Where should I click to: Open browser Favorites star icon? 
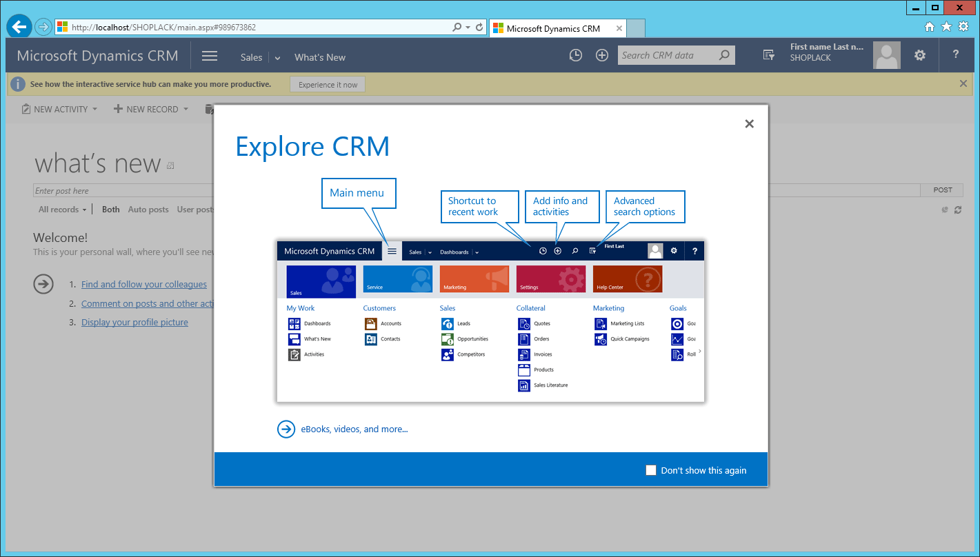(946, 26)
